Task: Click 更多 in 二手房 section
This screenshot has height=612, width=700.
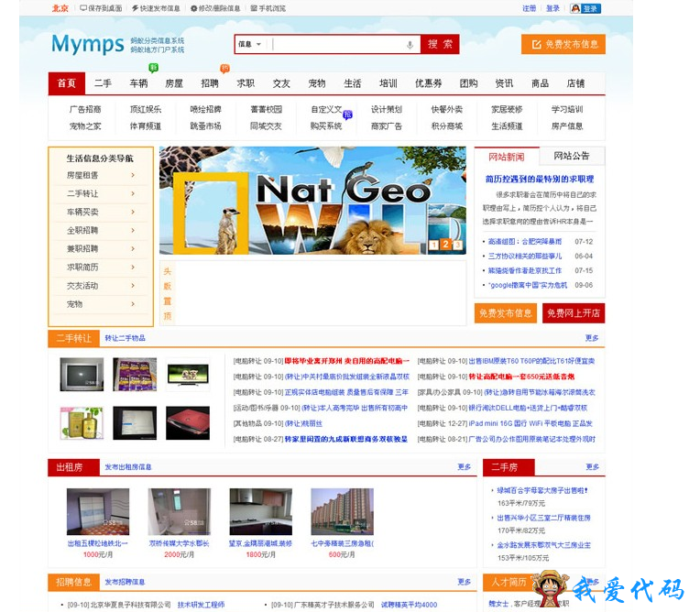Action: pos(593,466)
